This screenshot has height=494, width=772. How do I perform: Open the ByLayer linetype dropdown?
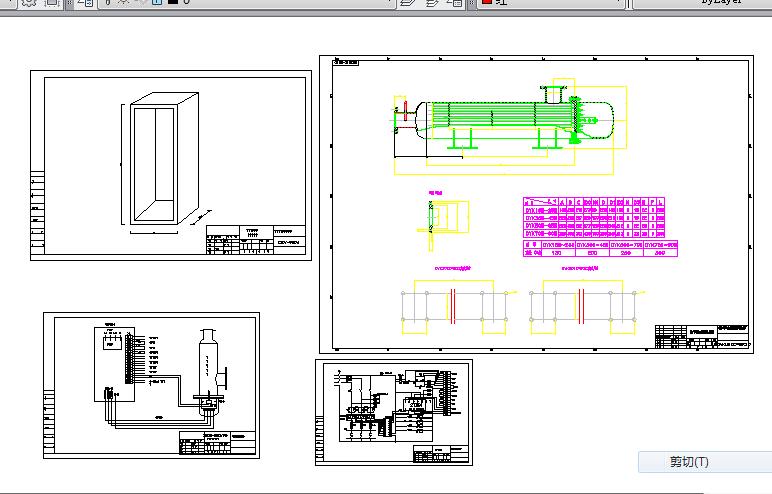[700, 3]
